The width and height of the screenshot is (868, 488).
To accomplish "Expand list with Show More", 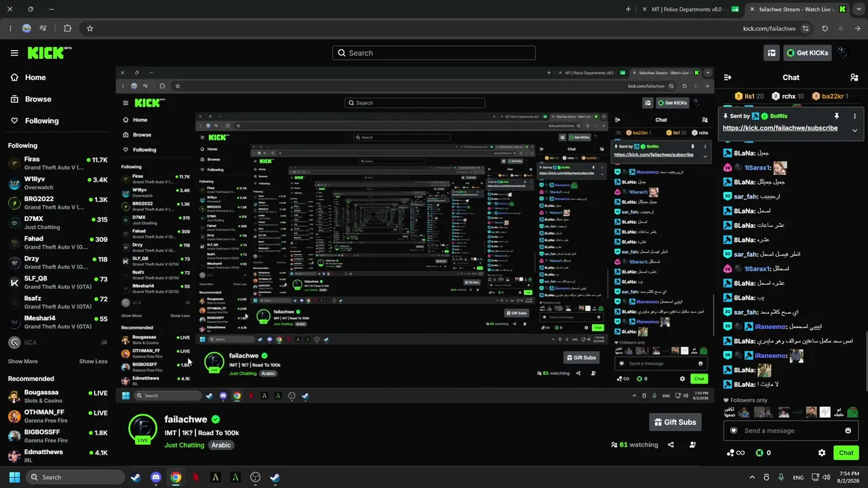I will click(x=23, y=361).
